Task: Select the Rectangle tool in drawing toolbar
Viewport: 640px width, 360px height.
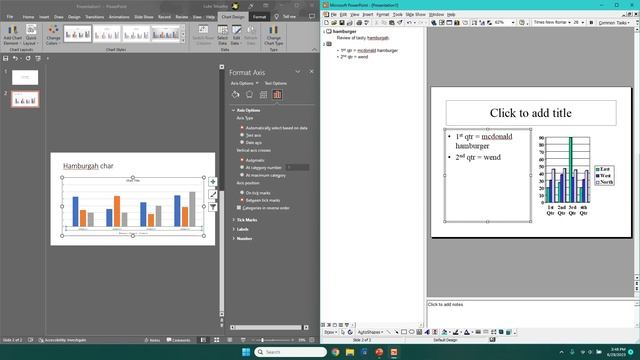Action: tap(404, 332)
